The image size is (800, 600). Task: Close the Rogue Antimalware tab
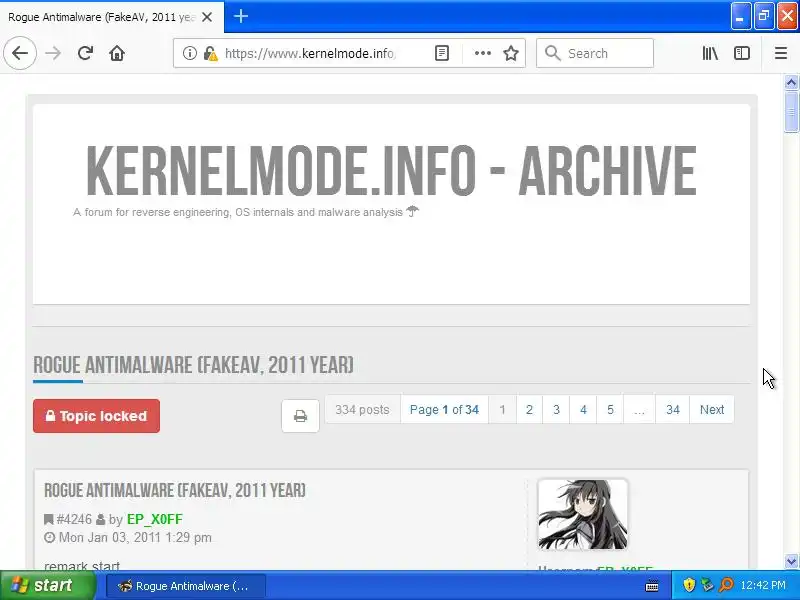click(207, 17)
